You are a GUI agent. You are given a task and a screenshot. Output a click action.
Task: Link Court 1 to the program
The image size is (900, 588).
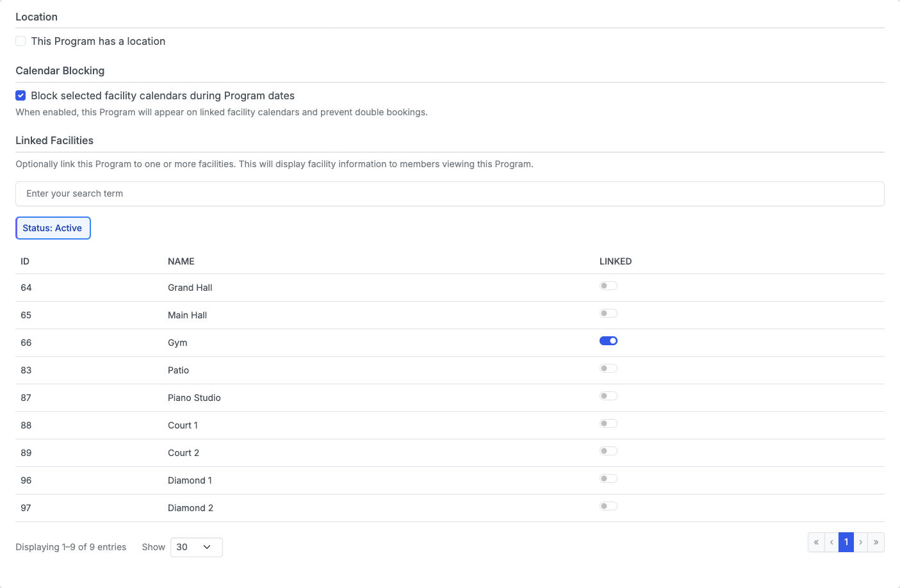coord(609,423)
